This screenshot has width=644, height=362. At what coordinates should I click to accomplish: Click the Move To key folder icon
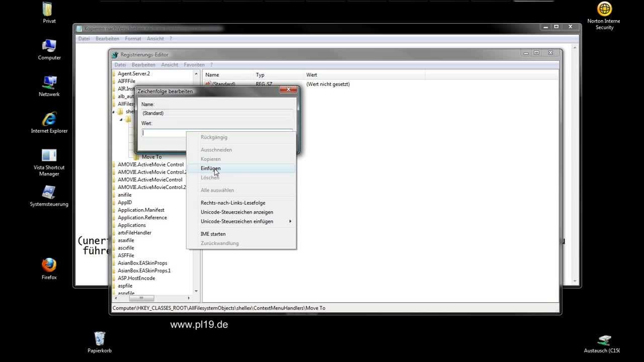137,157
